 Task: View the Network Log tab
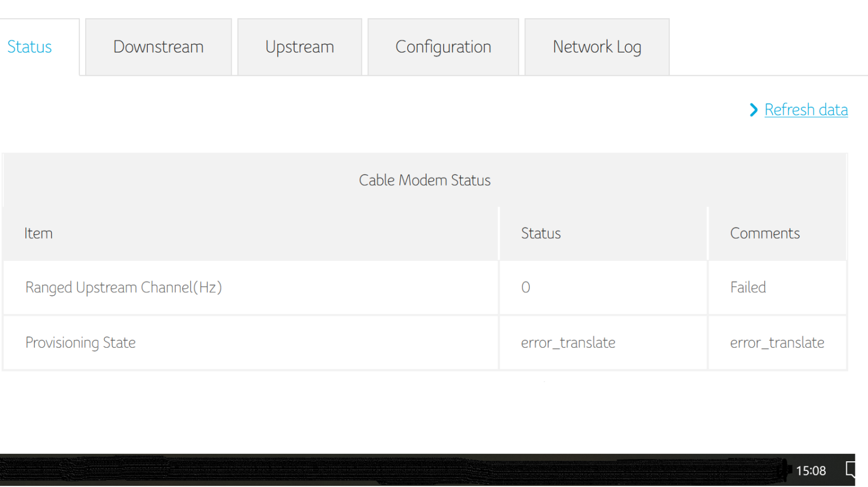[597, 47]
